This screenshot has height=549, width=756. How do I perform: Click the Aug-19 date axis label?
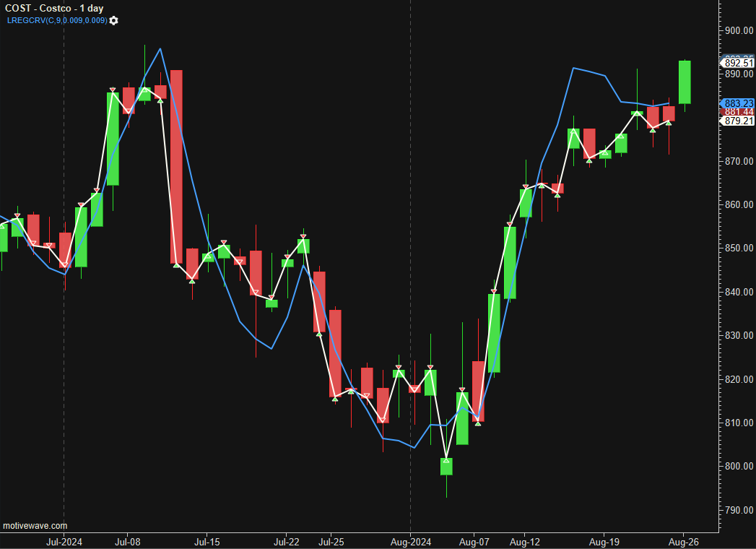(x=604, y=542)
